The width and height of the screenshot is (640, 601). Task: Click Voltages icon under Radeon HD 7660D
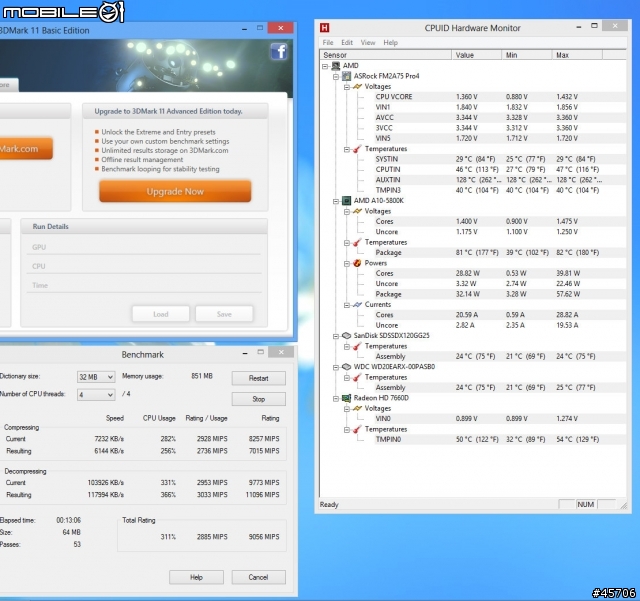pos(357,408)
